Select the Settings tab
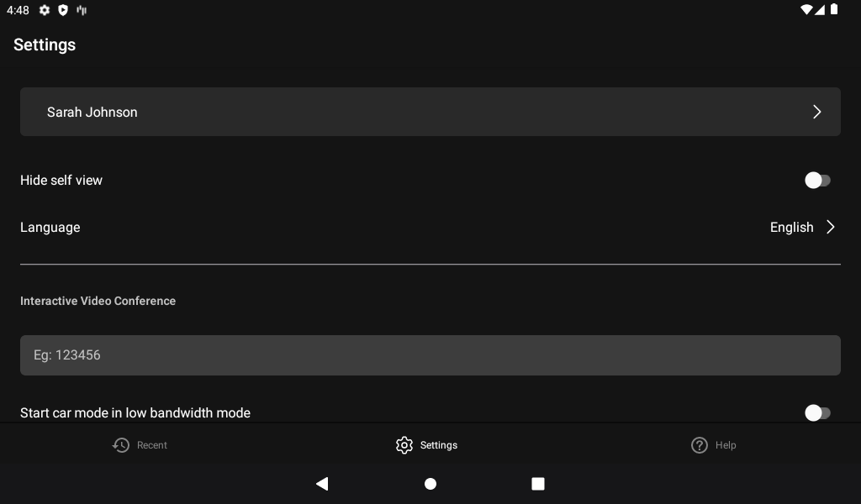 tap(426, 445)
